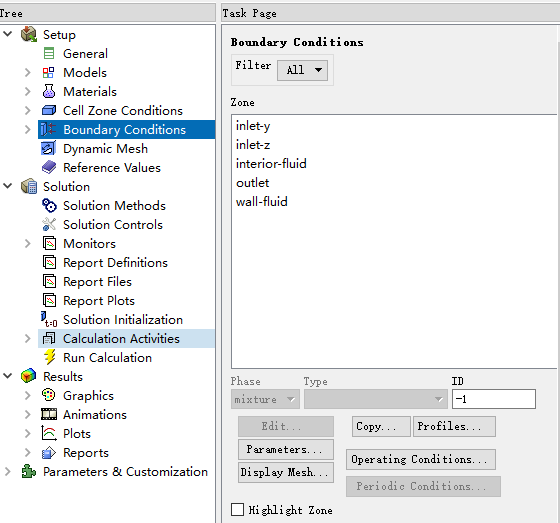Viewport: 560px width, 523px height.
Task: Collapse the Setup tree node
Action: click(x=8, y=34)
